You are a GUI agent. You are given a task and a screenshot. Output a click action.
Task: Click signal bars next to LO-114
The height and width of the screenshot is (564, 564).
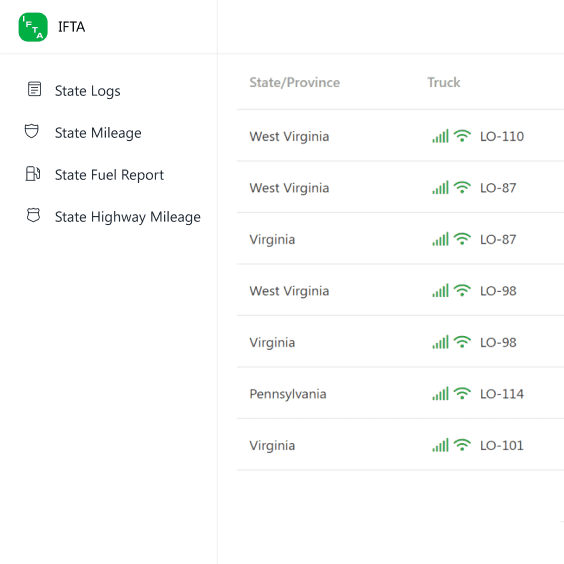click(x=440, y=394)
